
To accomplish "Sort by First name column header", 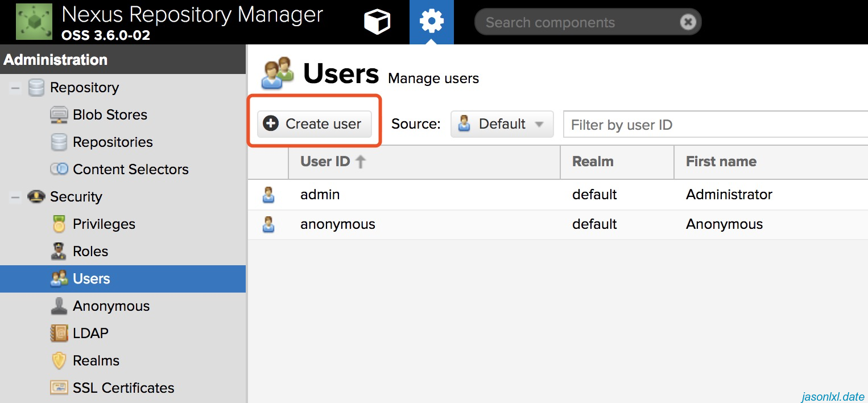I will coord(771,162).
